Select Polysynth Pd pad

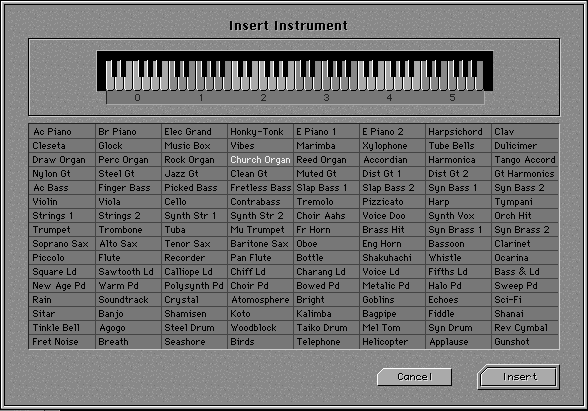(194, 286)
